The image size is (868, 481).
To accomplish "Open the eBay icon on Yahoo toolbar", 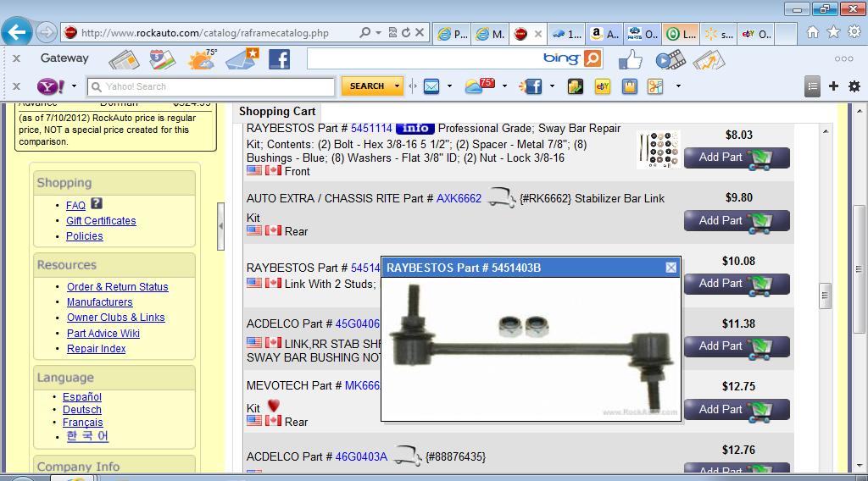I will [603, 86].
